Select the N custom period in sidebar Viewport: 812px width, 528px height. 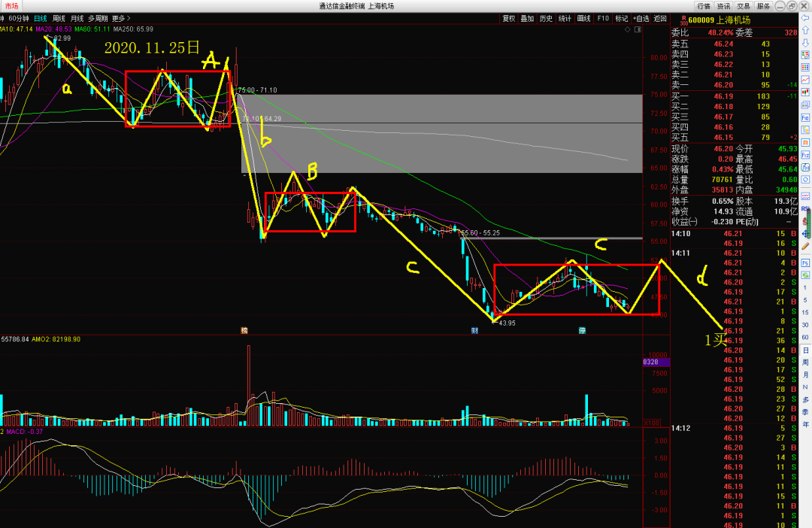point(805,387)
